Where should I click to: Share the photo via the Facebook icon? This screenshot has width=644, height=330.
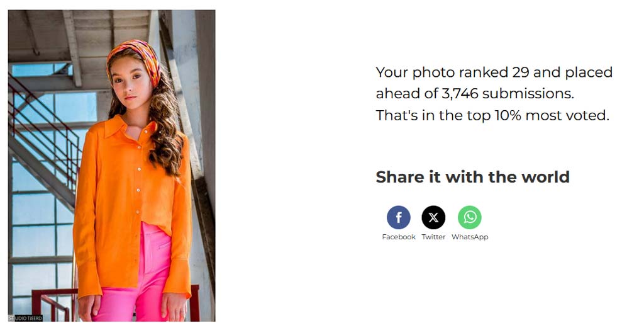point(398,217)
